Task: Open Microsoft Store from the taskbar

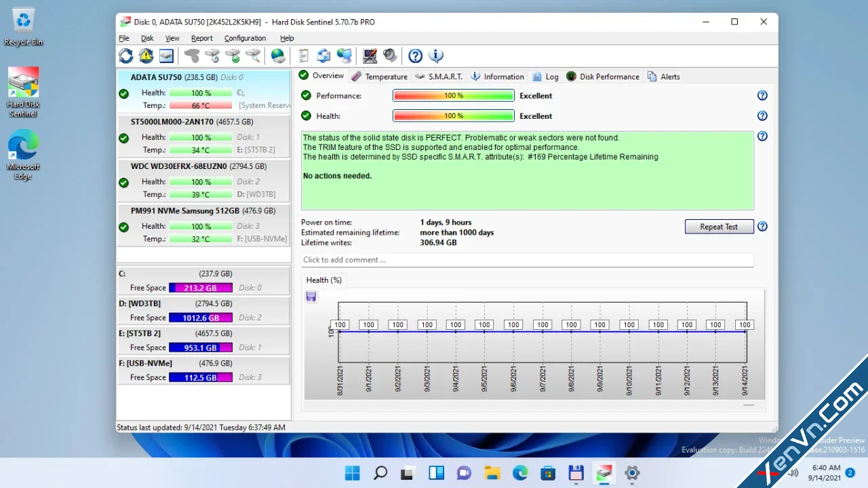Action: coord(548,473)
